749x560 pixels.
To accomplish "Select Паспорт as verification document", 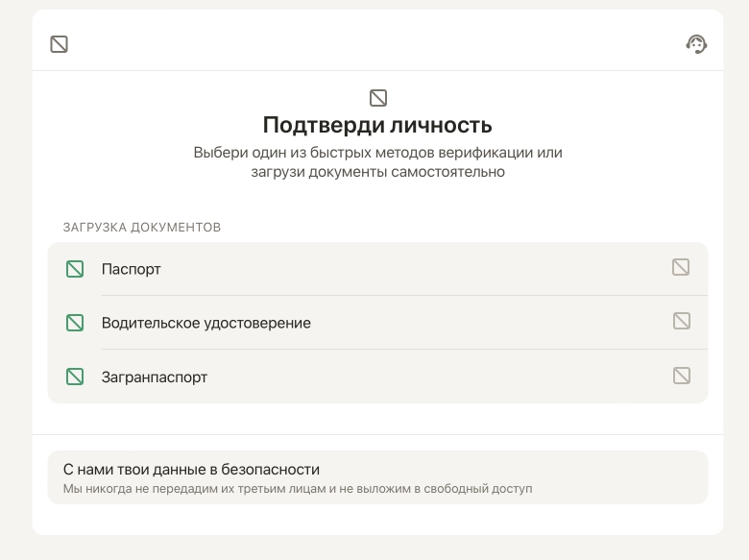I will click(377, 269).
